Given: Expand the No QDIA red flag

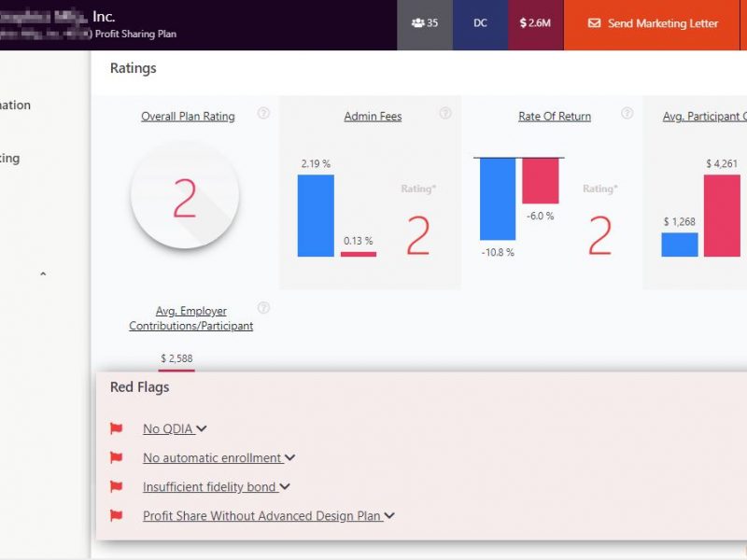Looking at the screenshot, I should pyautogui.click(x=202, y=429).
